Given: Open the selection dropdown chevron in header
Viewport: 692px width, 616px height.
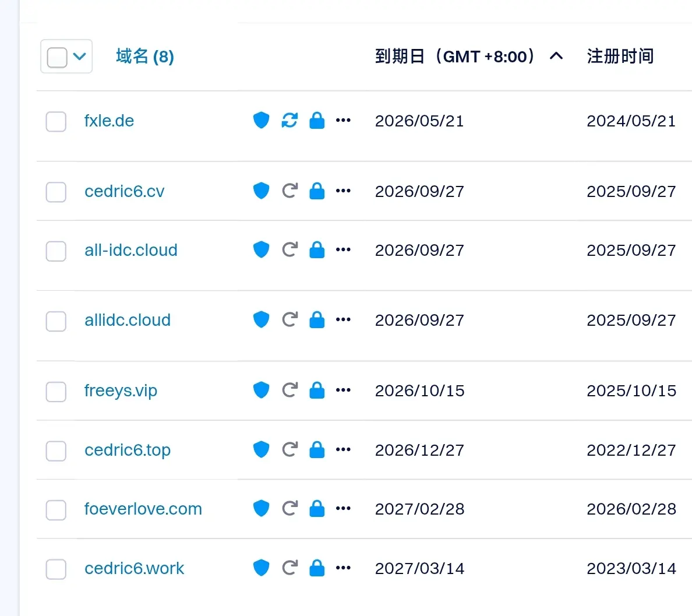Looking at the screenshot, I should coord(79,57).
